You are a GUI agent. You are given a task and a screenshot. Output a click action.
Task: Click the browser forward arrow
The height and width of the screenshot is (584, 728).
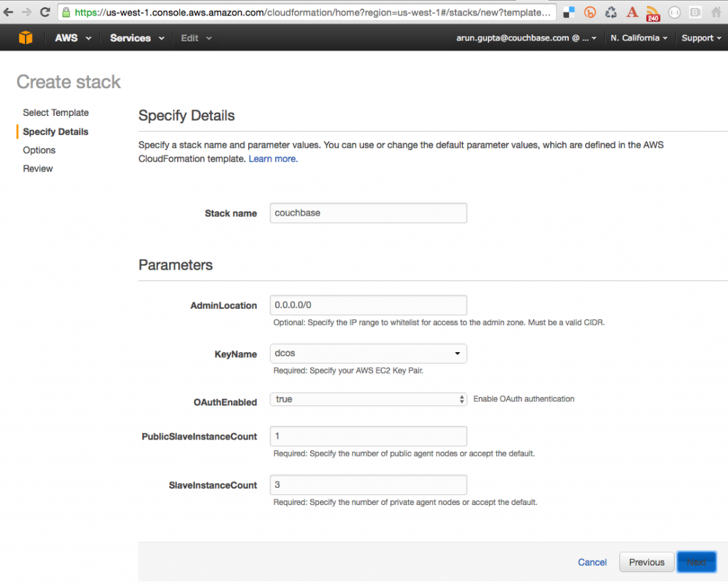point(26,13)
